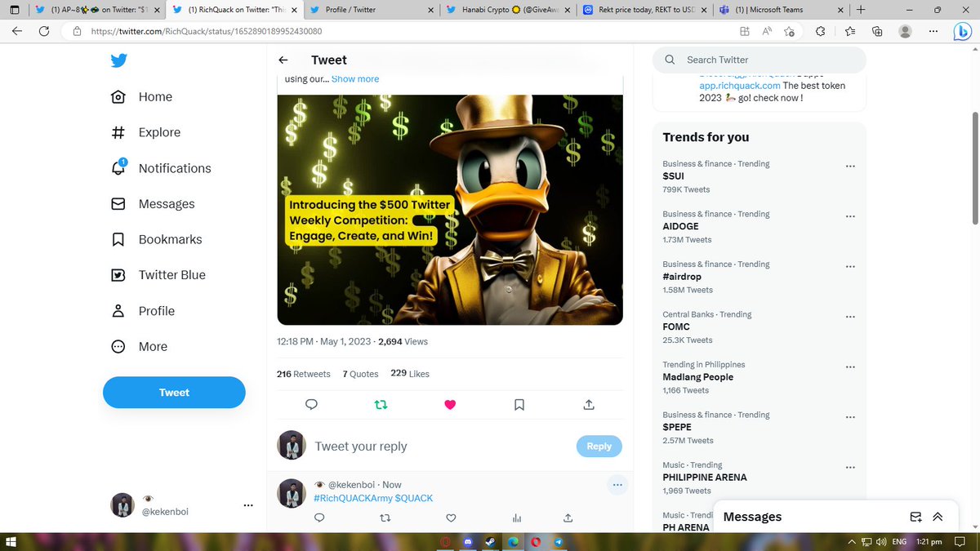Click the Reply button
980x551 pixels.
pos(599,447)
